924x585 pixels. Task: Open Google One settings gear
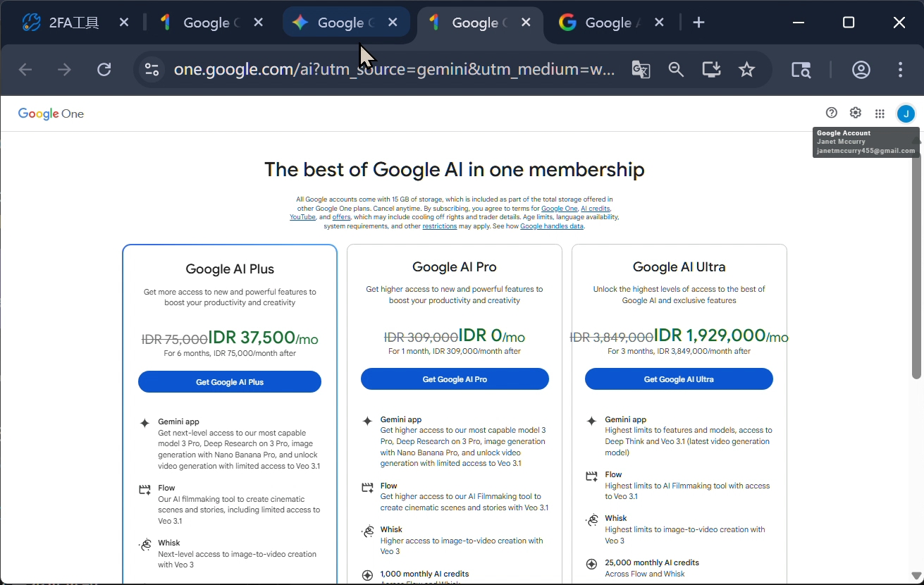pos(856,113)
